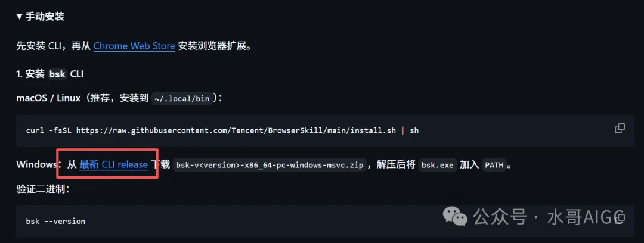Click the raw.githubusercontent.com URL in curl command
The image size is (644, 243).
(236, 130)
